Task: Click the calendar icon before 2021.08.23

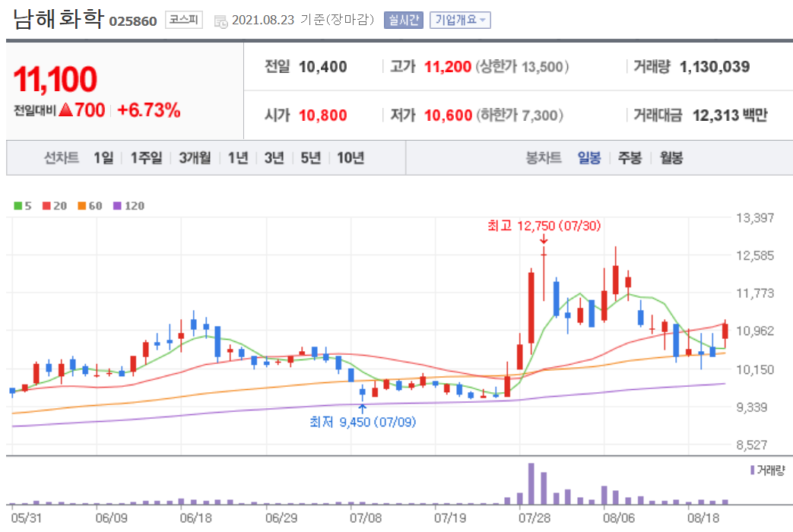Action: click(x=220, y=21)
